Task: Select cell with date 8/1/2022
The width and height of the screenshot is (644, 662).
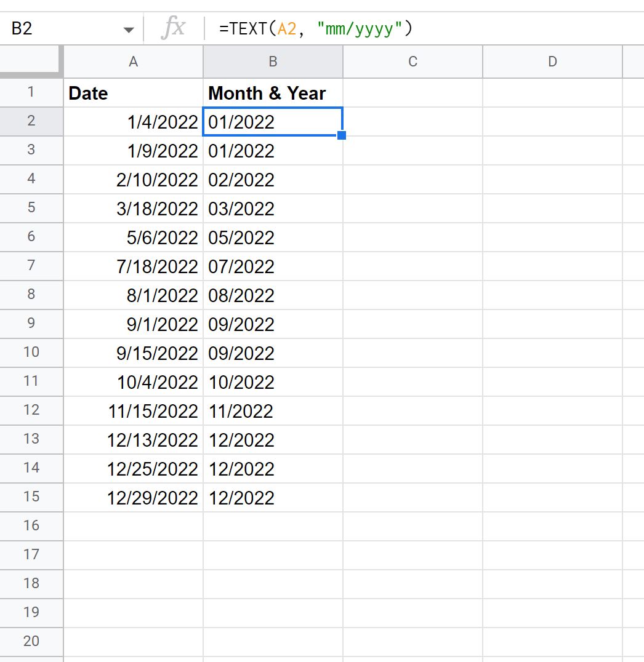Action: tap(133, 295)
